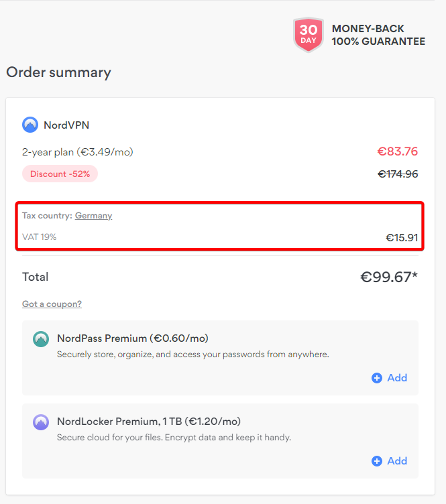The width and height of the screenshot is (446, 504).
Task: Click the €83.76 discounted price
Action: pos(398,152)
